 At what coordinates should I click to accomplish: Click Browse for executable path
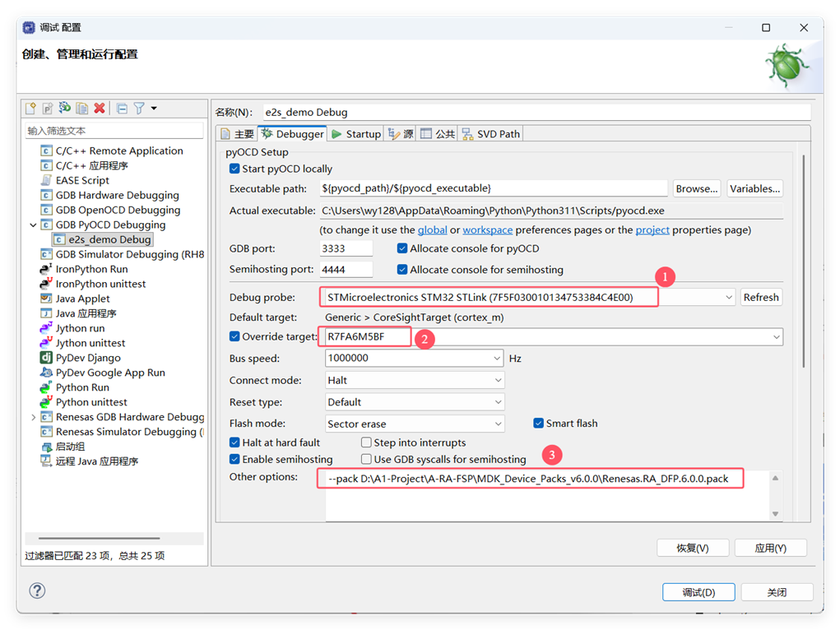[x=696, y=188]
